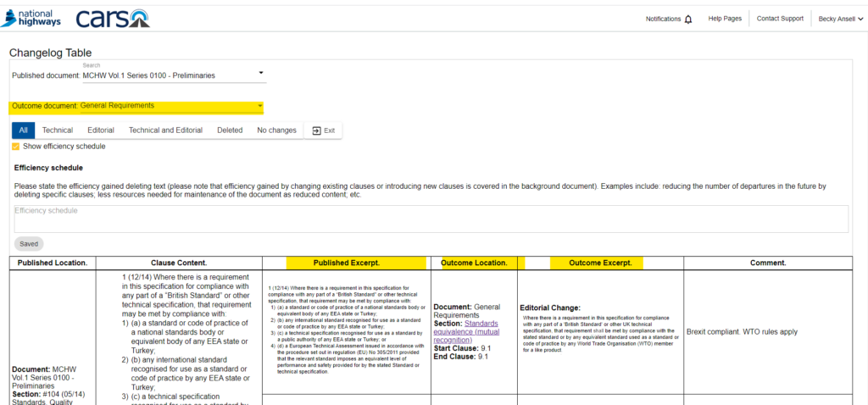
Task: Click Contact Support
Action: (x=780, y=19)
